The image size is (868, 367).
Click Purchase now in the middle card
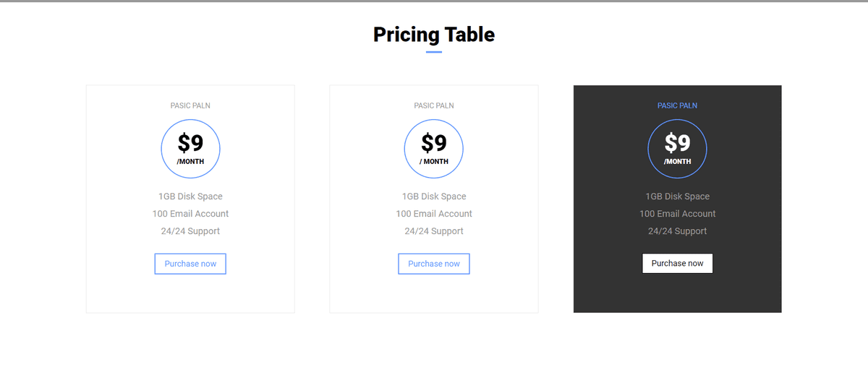click(x=434, y=264)
